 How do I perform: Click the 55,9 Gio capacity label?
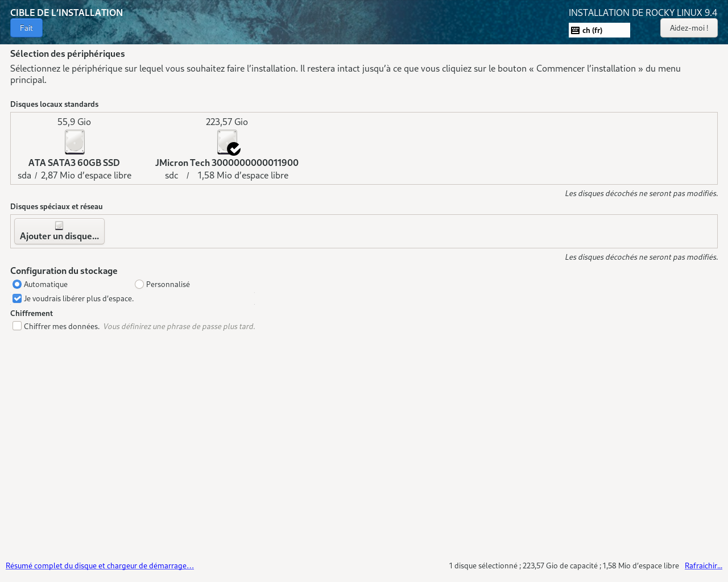pyautogui.click(x=74, y=122)
